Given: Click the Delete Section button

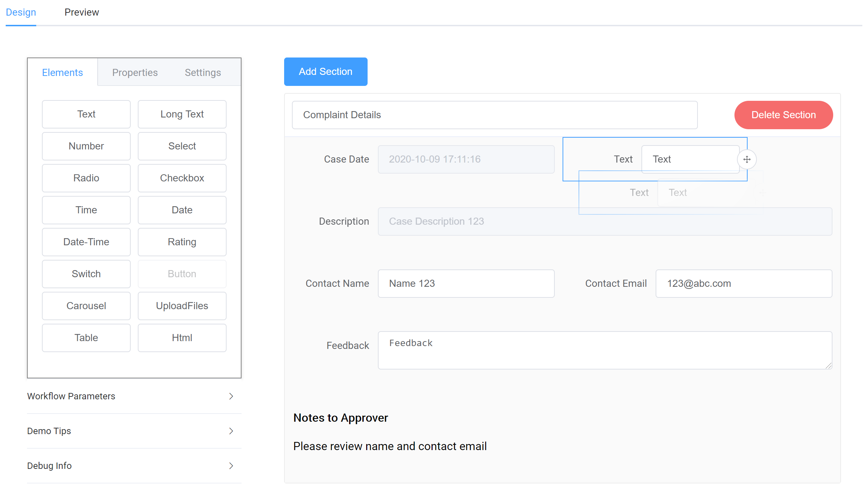Looking at the screenshot, I should click(783, 115).
